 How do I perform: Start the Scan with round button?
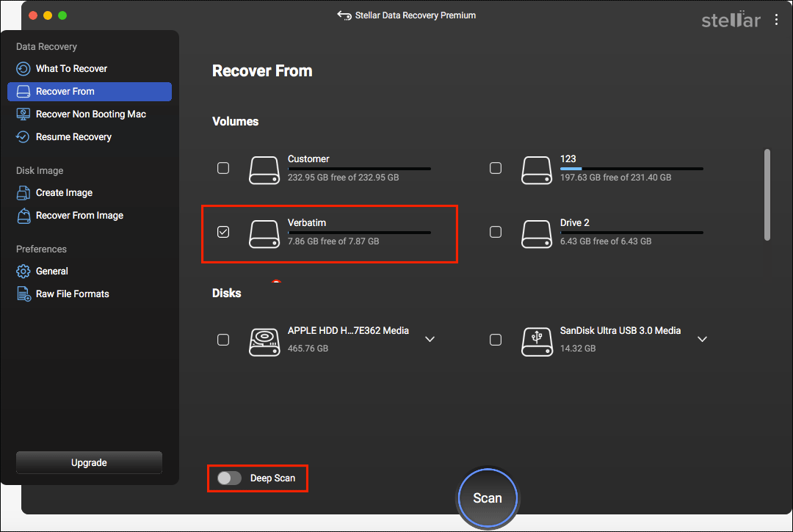(488, 498)
